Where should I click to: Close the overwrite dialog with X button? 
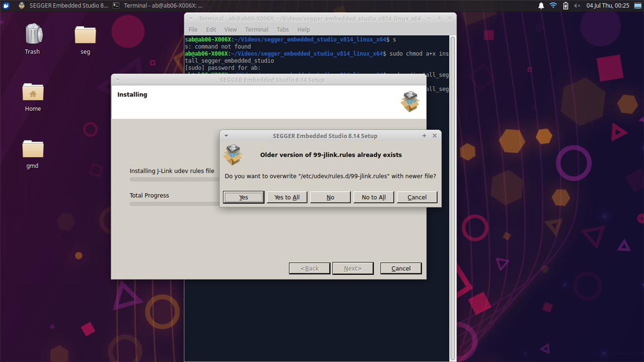point(435,136)
